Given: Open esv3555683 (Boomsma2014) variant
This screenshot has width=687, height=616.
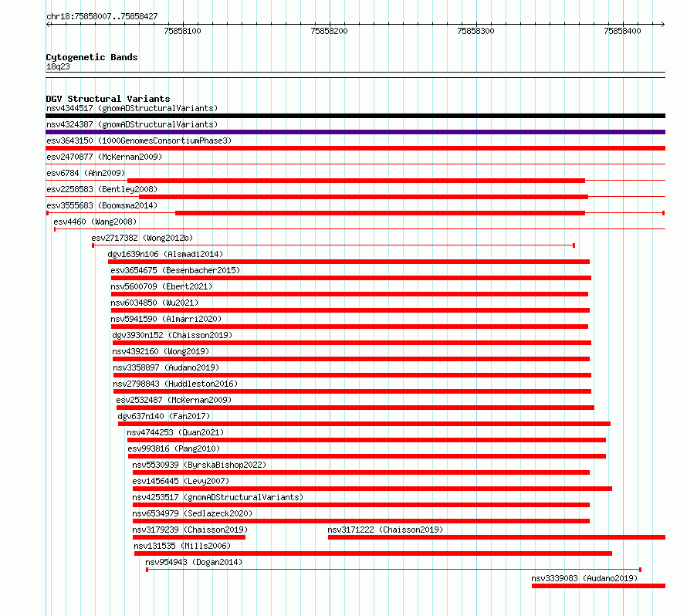Looking at the screenshot, I should click(102, 205).
